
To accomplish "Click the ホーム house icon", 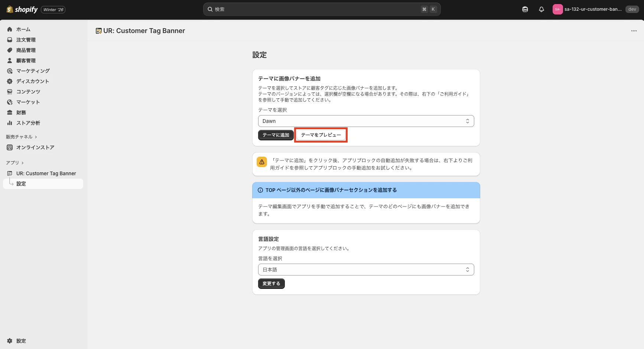I will 10,29.
